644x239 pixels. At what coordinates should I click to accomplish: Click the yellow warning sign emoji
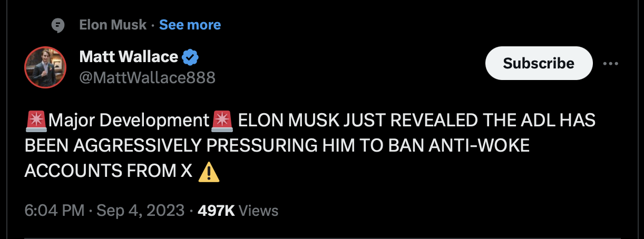[x=209, y=172]
